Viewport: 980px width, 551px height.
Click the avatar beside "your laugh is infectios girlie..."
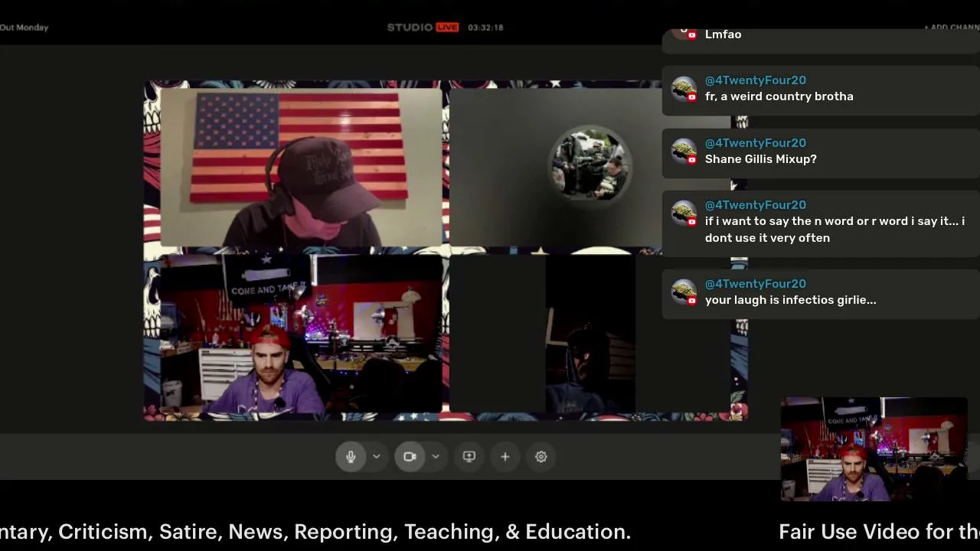(x=683, y=292)
